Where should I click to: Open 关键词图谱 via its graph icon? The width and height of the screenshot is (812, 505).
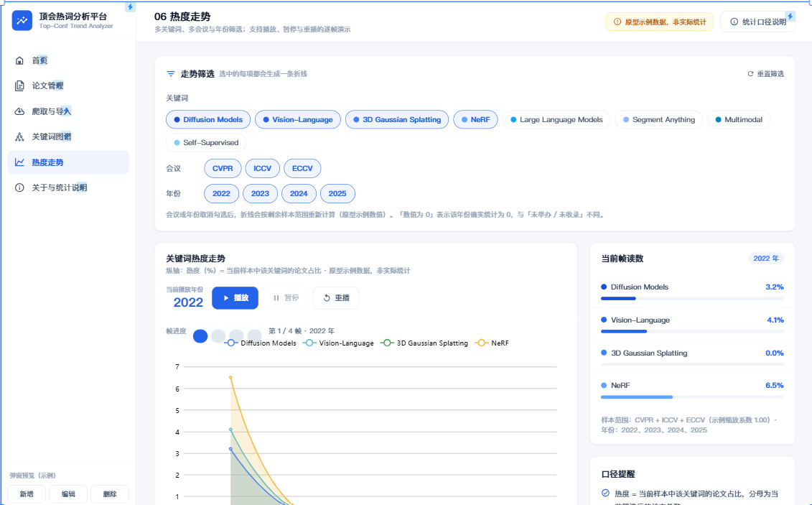click(x=19, y=136)
